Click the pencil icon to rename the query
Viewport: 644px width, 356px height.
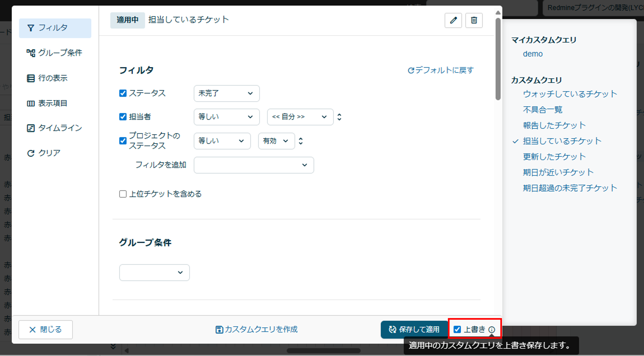click(453, 20)
